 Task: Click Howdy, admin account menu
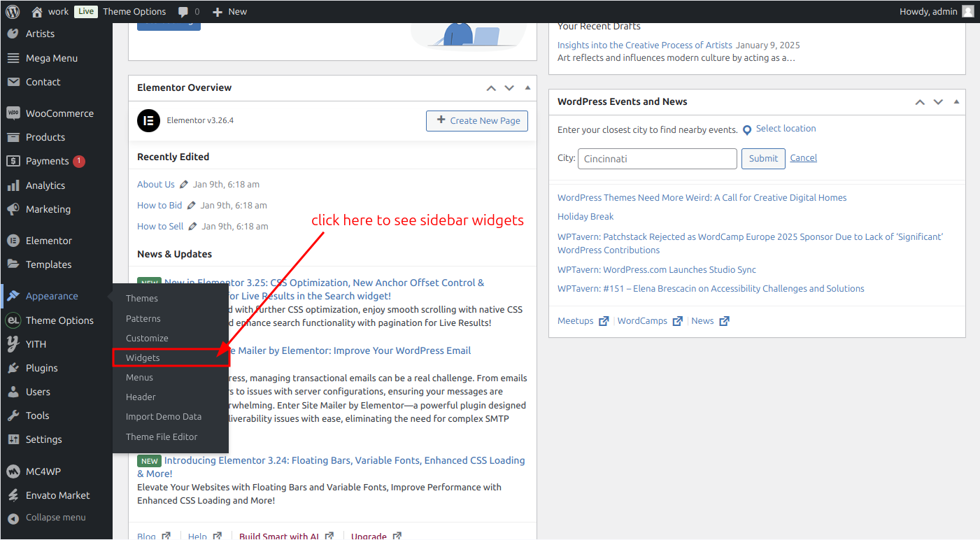click(937, 11)
